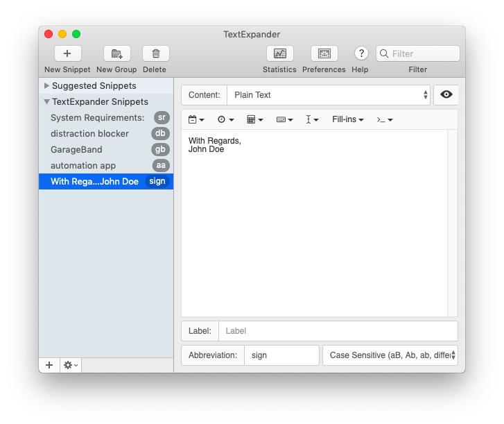Click the sr abbreviation badge
Screen dimensions: 504x424
pos(162,117)
